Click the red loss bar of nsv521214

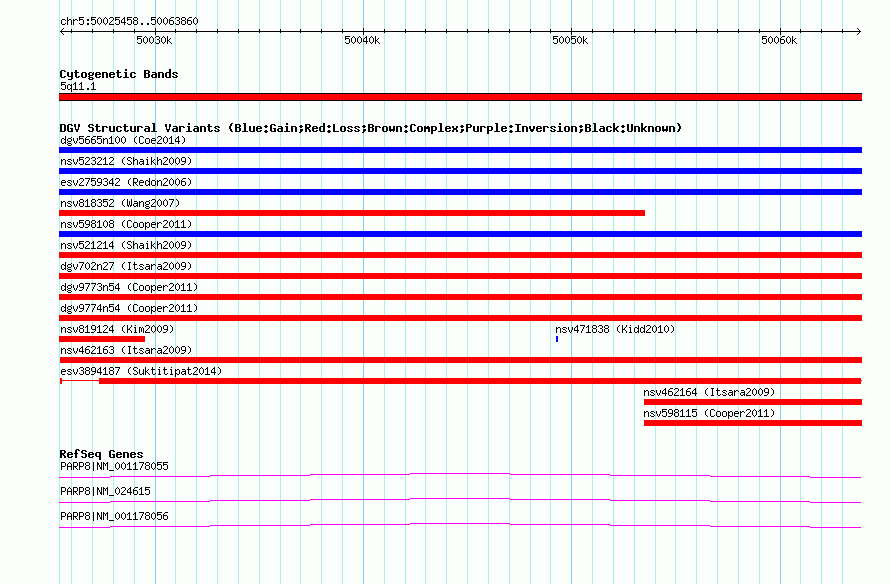pyautogui.click(x=460, y=255)
